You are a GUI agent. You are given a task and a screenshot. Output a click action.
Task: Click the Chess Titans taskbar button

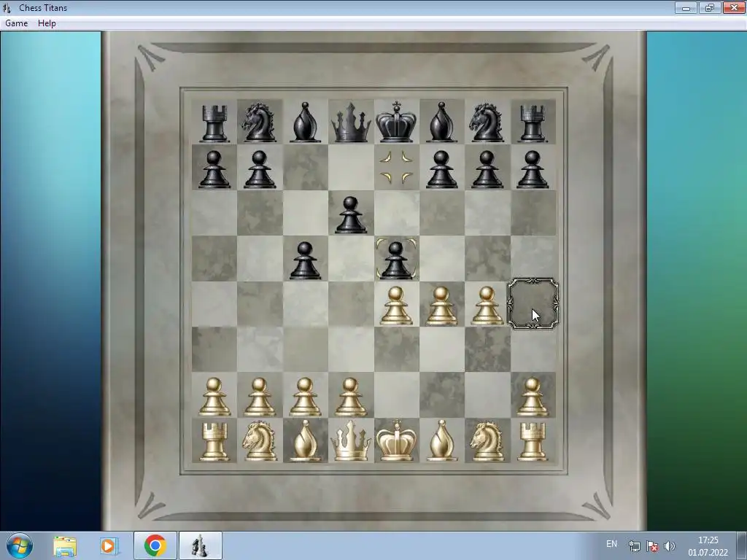200,545
